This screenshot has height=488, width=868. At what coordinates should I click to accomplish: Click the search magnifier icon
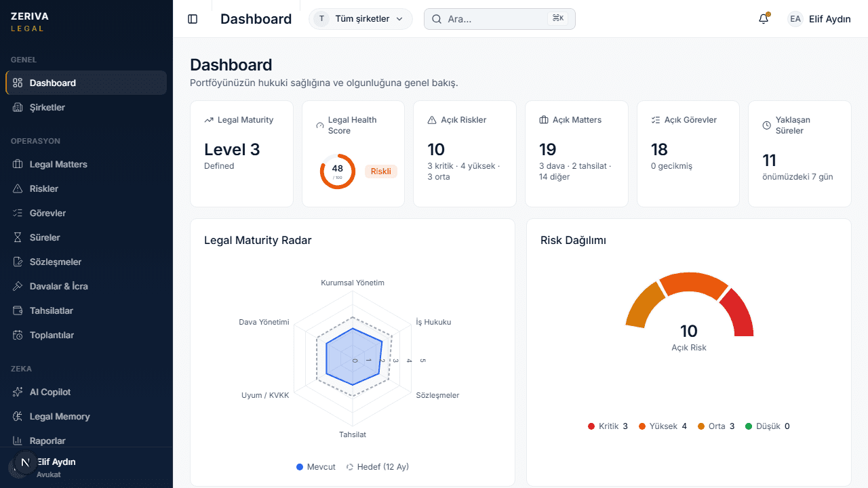pos(437,19)
